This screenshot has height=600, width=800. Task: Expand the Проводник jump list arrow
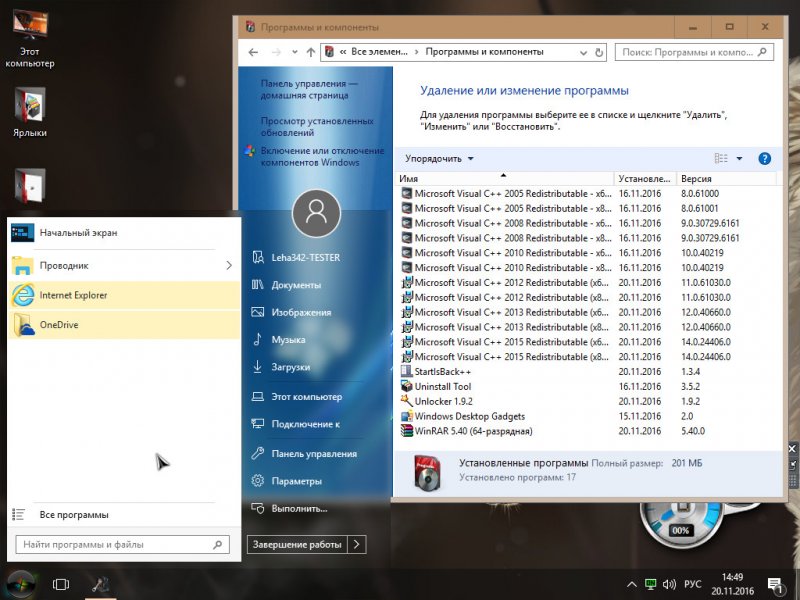[229, 265]
